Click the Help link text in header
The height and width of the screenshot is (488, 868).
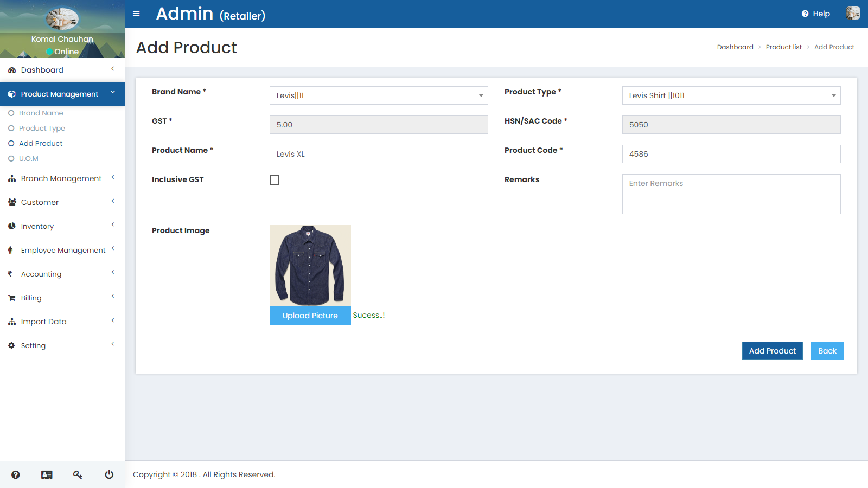821,14
